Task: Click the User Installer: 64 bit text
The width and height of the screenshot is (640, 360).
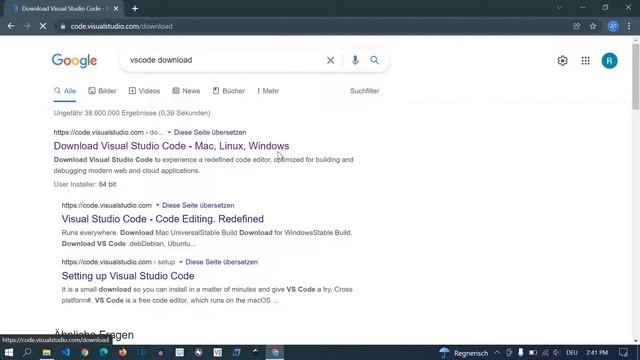Action: click(x=85, y=184)
